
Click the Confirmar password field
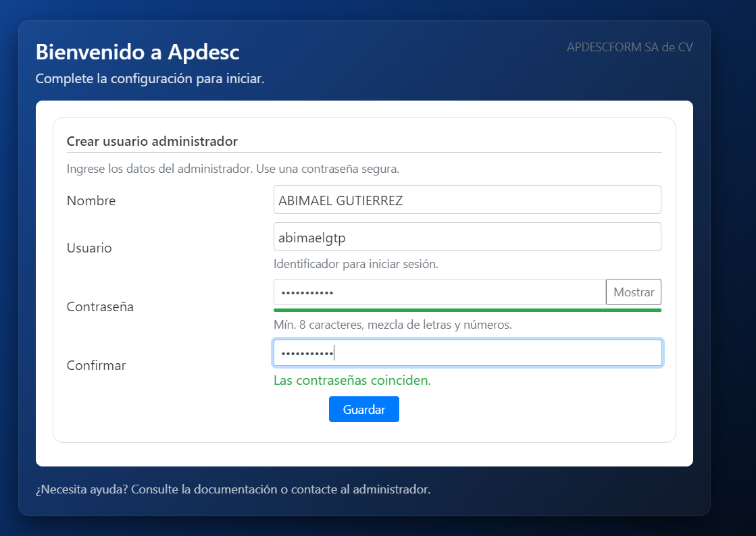click(467, 352)
